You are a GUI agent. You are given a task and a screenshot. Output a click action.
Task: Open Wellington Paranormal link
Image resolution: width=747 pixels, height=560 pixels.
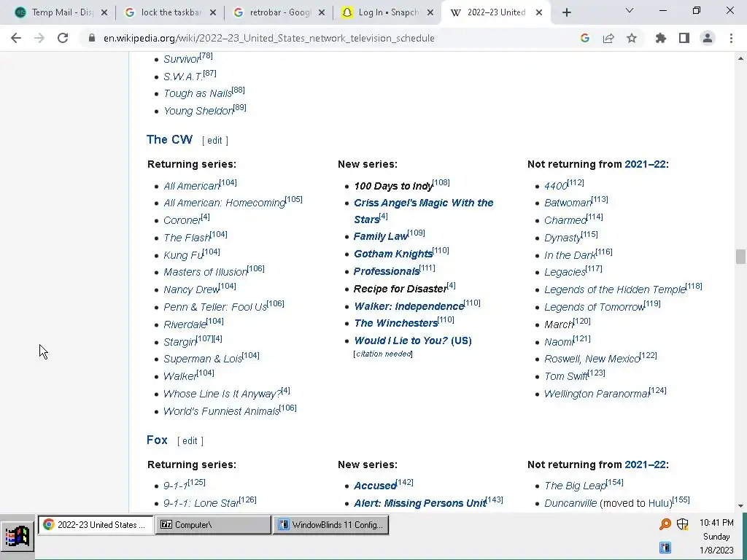pos(597,394)
